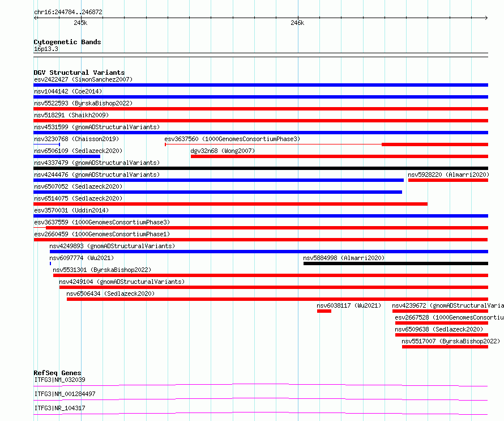504x421 pixels.
Task: Select the nsv1044142 (Coe2014) variant label
Action: [68, 91]
